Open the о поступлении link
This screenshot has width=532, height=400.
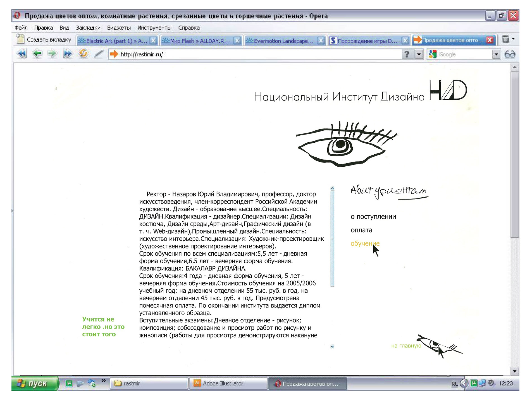click(x=373, y=217)
